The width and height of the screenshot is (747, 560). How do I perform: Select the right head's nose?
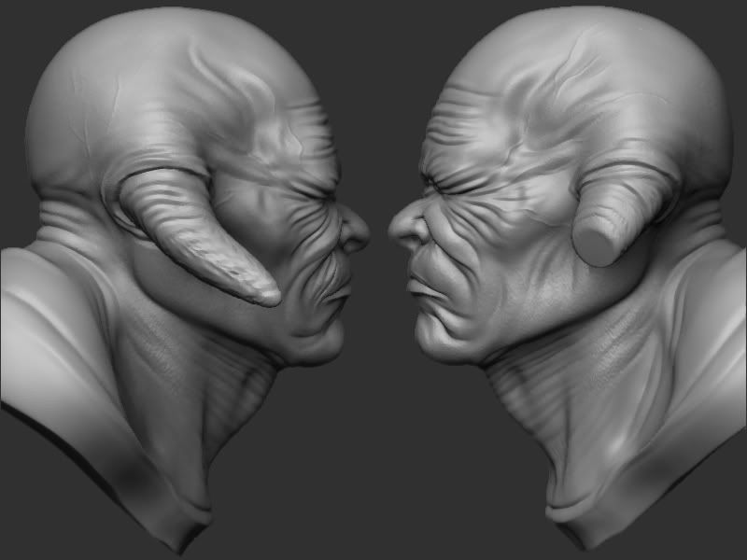coord(405,227)
